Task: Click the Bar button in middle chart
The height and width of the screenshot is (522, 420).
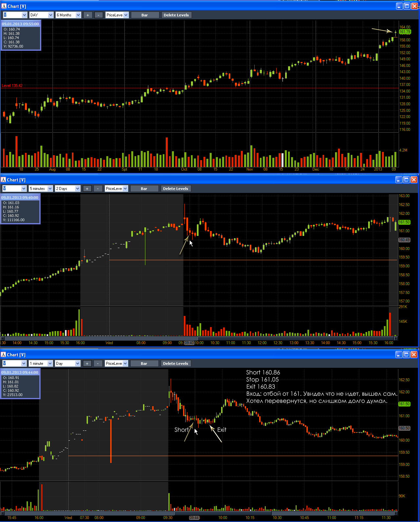Action: 144,189
